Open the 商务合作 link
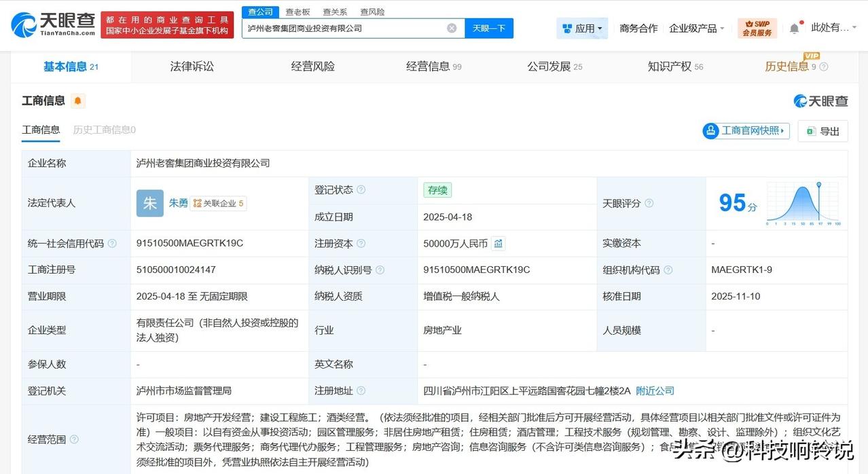 pos(638,29)
